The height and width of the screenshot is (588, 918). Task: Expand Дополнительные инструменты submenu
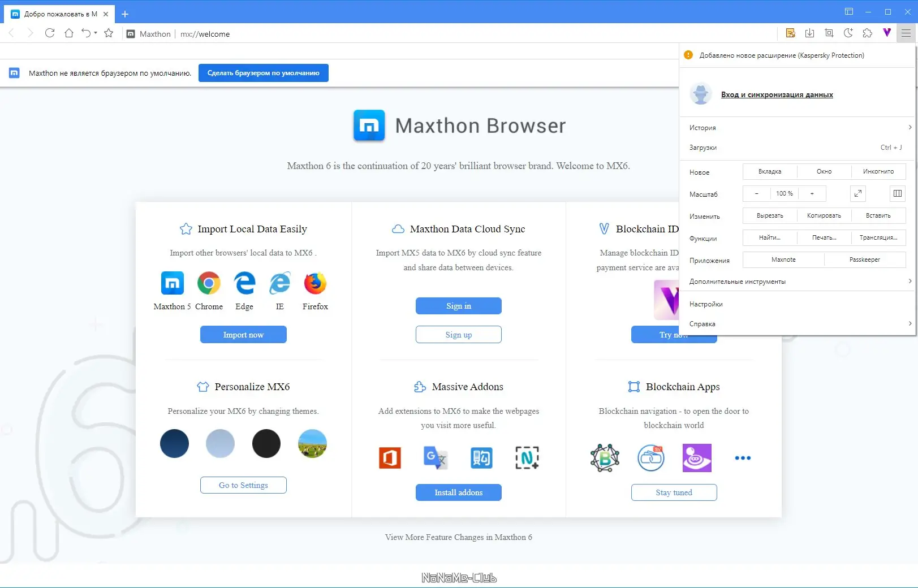tap(798, 282)
